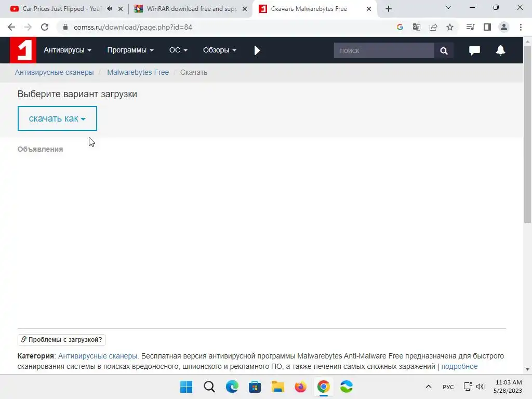The width and height of the screenshot is (532, 399).
Task: Click the Chrome taskbar icon
Action: pos(323,387)
